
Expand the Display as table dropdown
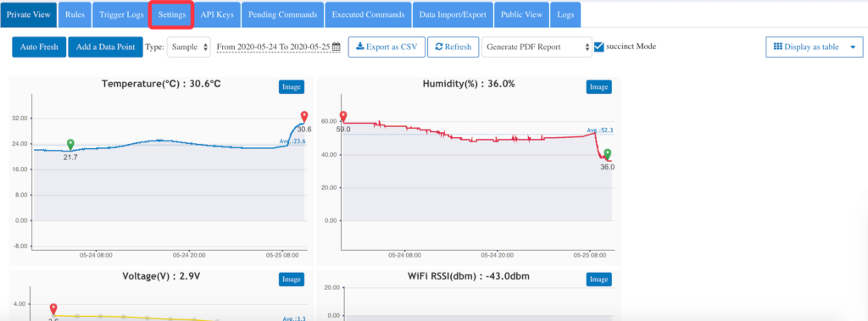[814, 47]
